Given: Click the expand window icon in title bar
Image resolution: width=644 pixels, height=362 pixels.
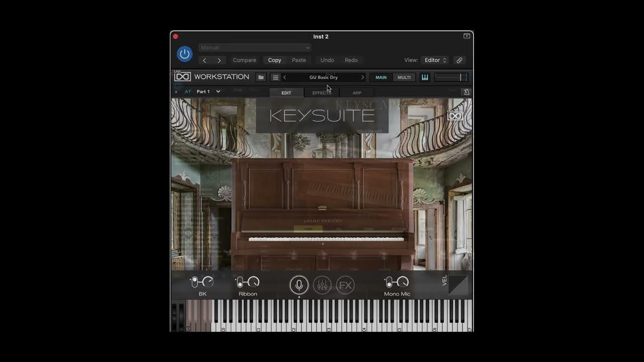Looking at the screenshot, I should [x=467, y=36].
